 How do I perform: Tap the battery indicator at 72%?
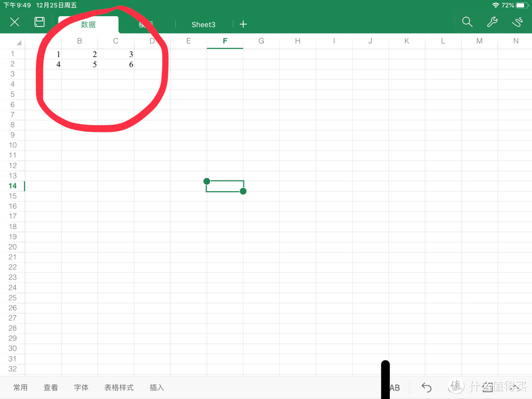(x=521, y=5)
